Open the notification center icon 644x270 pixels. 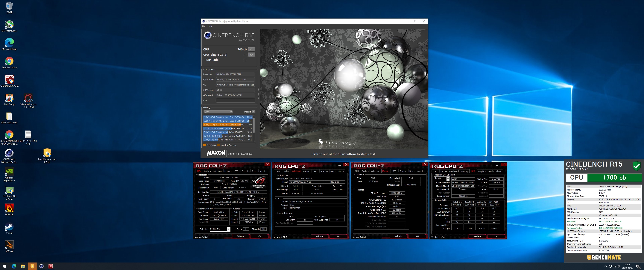click(x=638, y=266)
